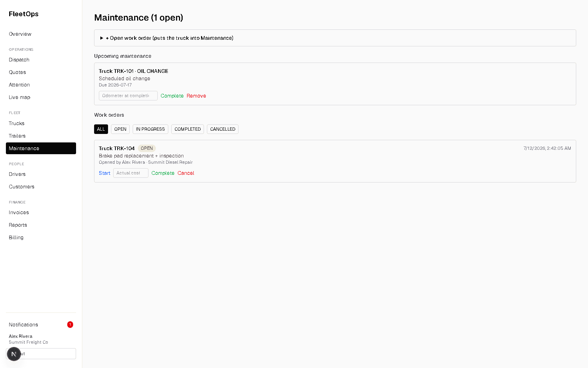This screenshot has width=588, height=368.
Task: Filter work orders by OPEN
Action: point(120,129)
